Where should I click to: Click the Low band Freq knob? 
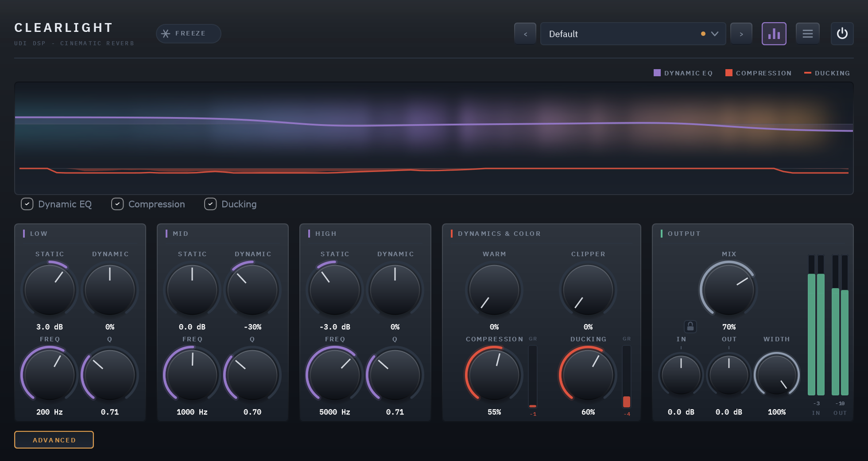click(x=50, y=375)
